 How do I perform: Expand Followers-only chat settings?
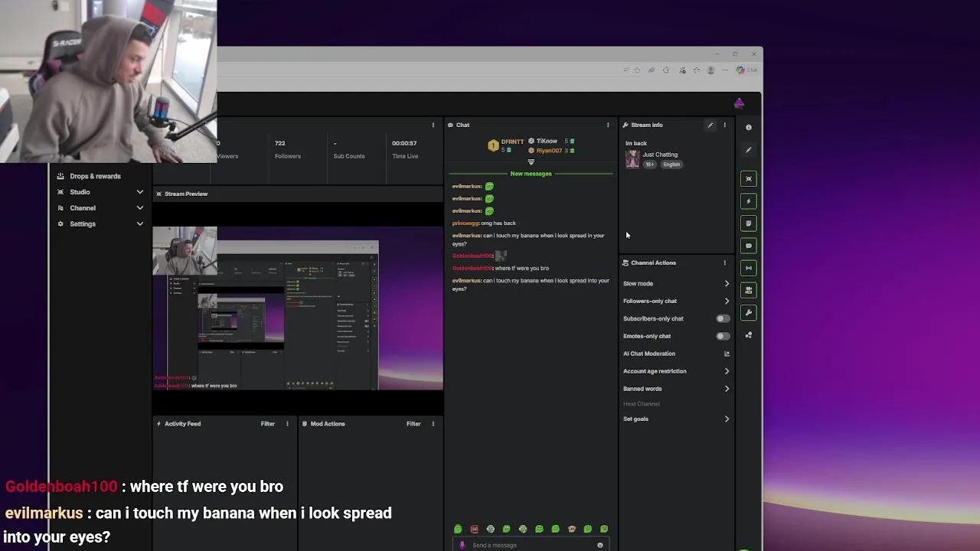pos(727,301)
